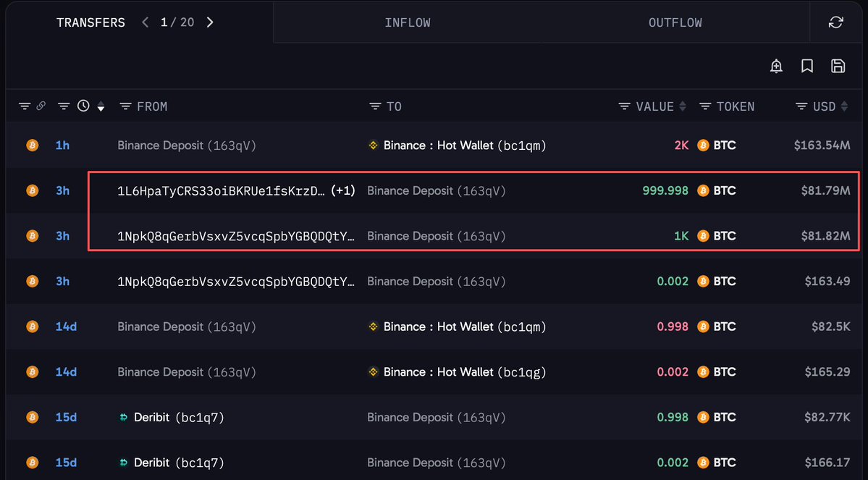Click the Deribit logo in the $166.17 row

124,463
